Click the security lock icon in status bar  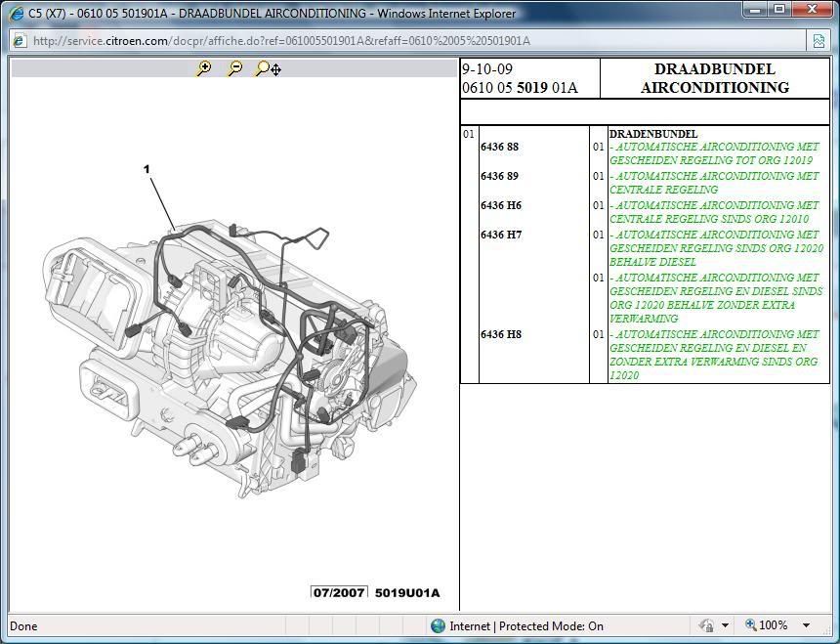(706, 625)
